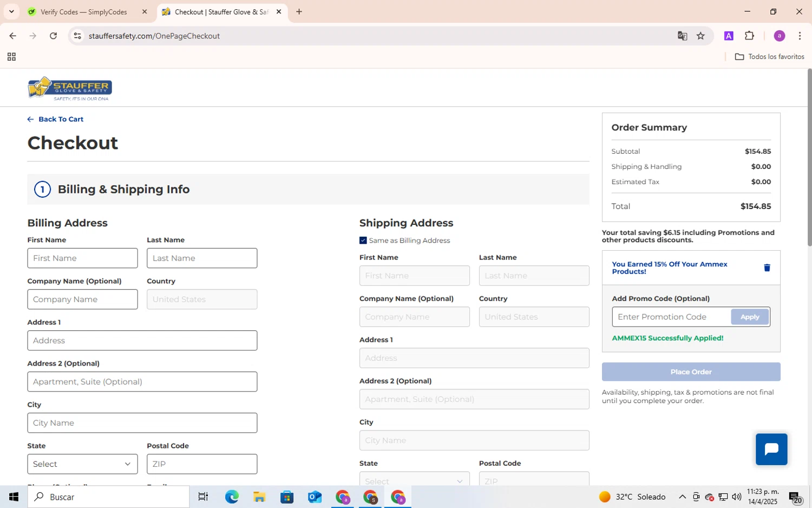Open the volume icon in system tray
Screen dimensions: 812x508
click(x=736, y=497)
